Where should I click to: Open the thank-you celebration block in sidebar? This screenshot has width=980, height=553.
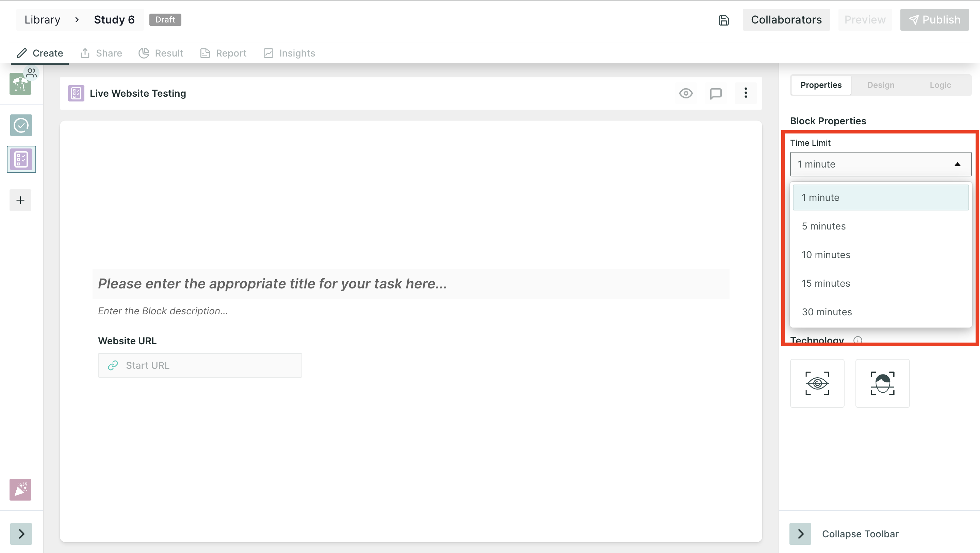click(20, 489)
